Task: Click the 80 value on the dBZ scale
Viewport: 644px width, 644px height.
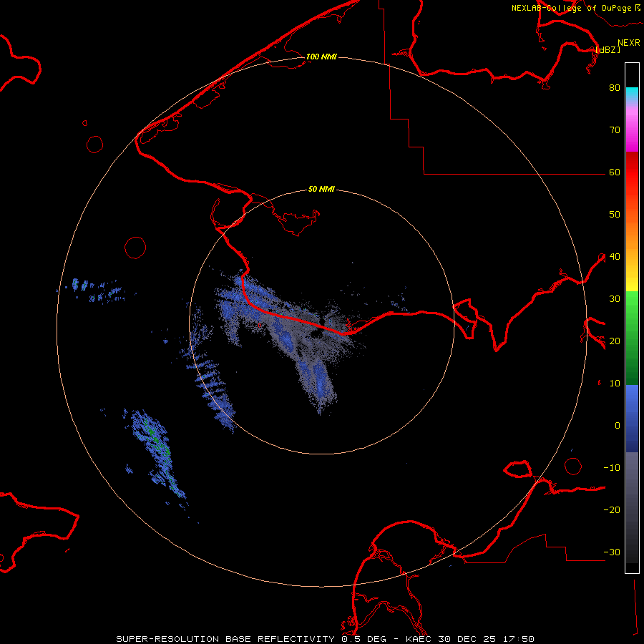Action: 615,87
